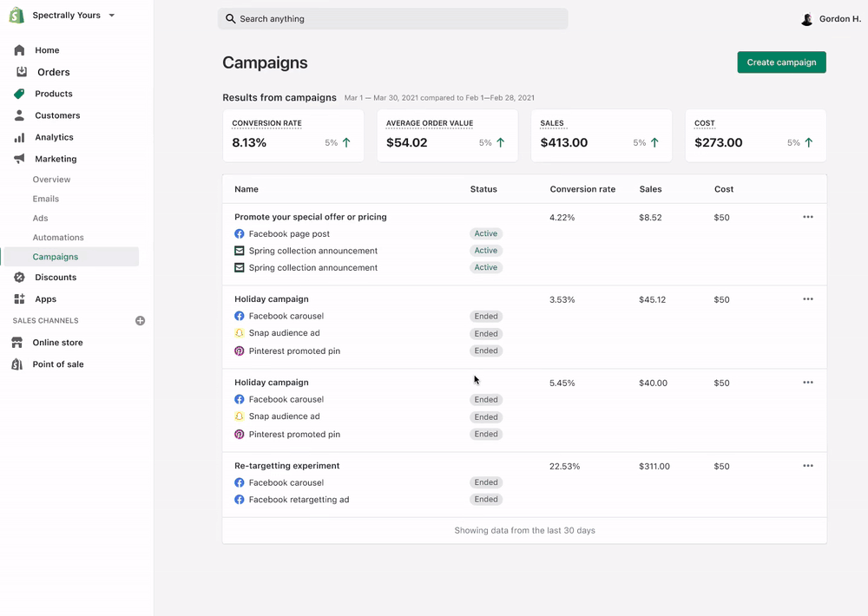Click the Online store storefront icon
868x616 pixels.
(x=17, y=343)
